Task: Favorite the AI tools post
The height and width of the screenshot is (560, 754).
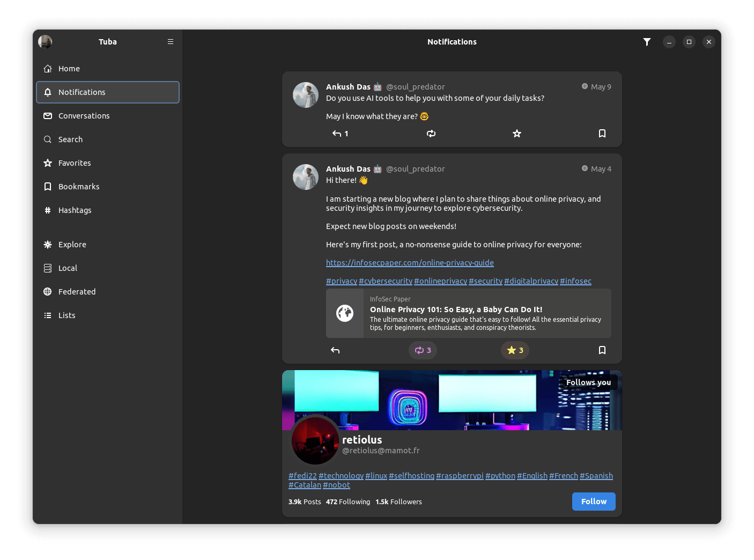Action: pos(516,133)
